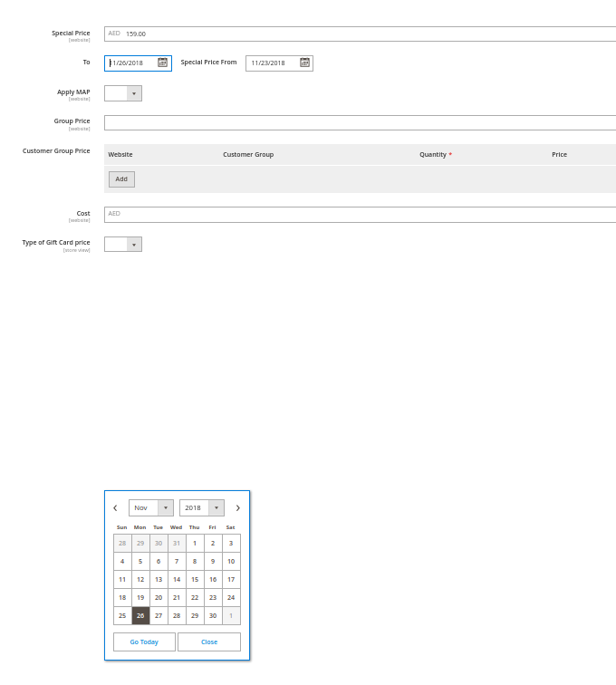Pick November 30 in the calendar
This screenshot has width=616, height=685.
(x=213, y=616)
